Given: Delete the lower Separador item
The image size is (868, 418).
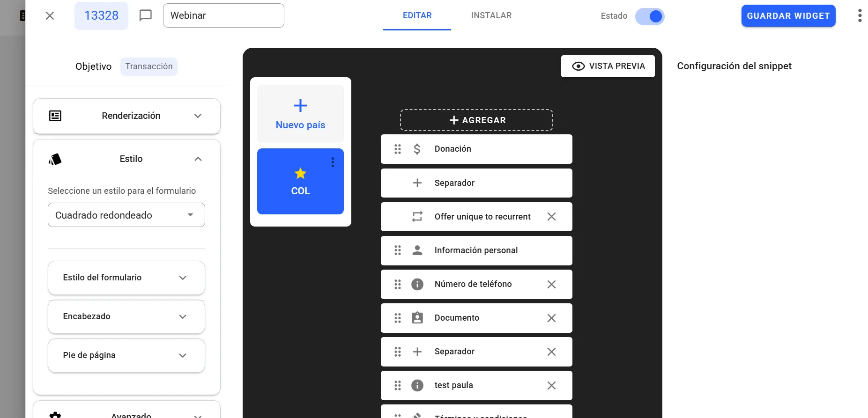Looking at the screenshot, I should click(x=551, y=352).
